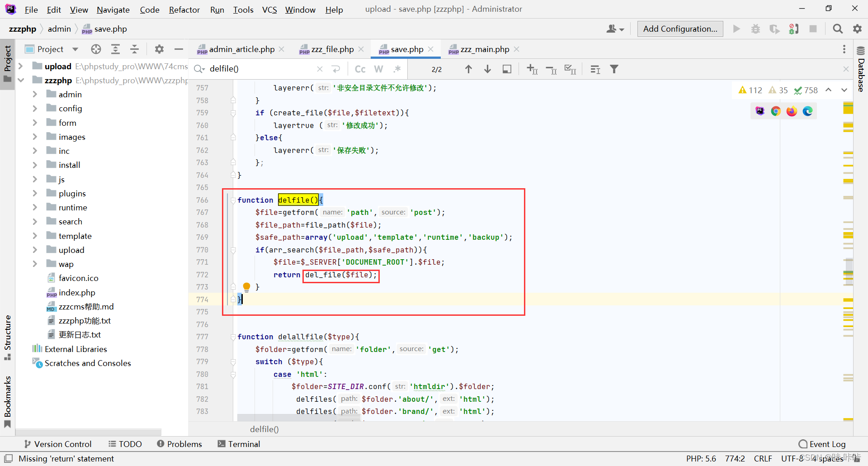Open the search history dropdown
Screen dimensions: 868x466
tap(199, 69)
